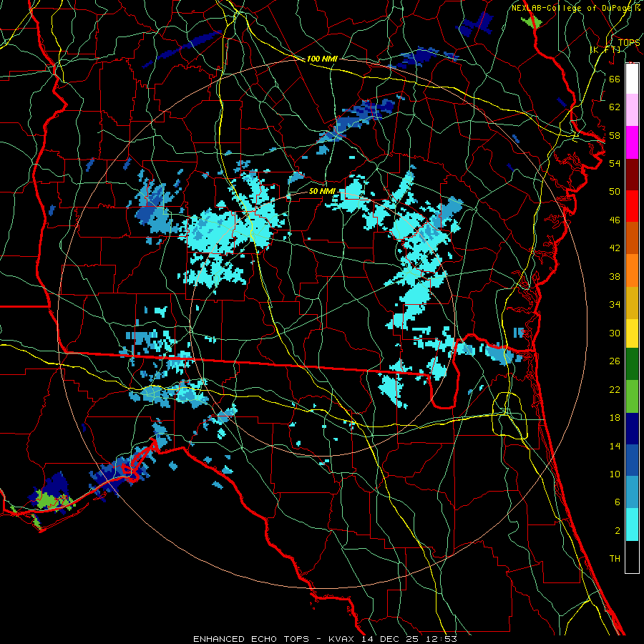This screenshot has height=644, width=644.
Task: Click the medium blue 10-14 kft legend swatch
Action: pyautogui.click(x=632, y=460)
